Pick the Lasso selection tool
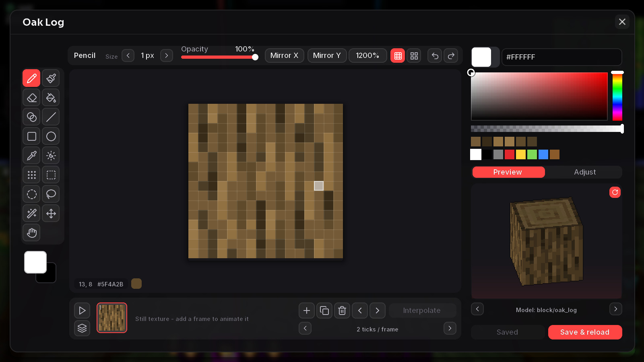This screenshot has width=644, height=362. pyautogui.click(x=51, y=194)
